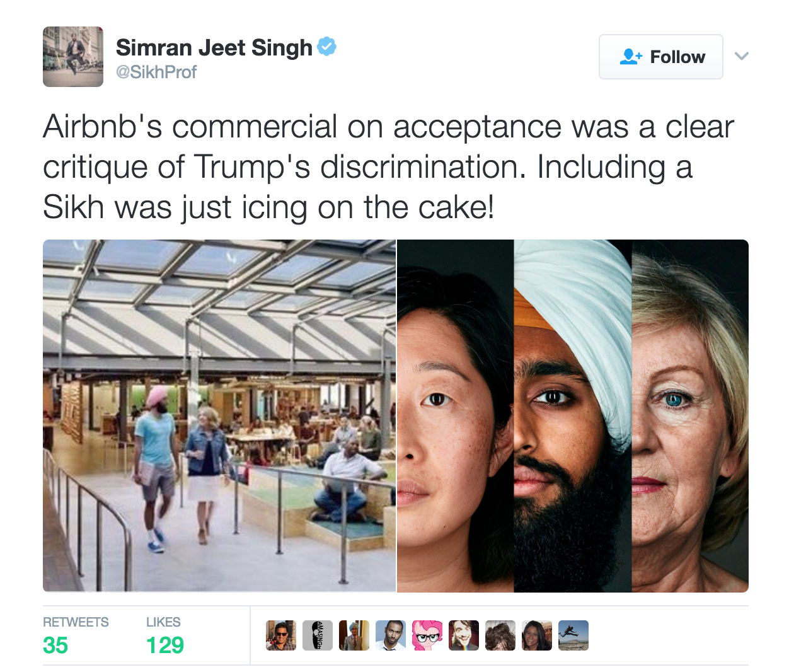
Task: Click the third liker avatar in suit
Action: [x=354, y=635]
